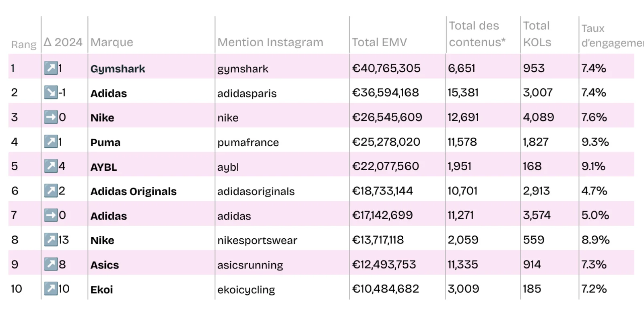Click the right arrow icon in rank 7 row
The height and width of the screenshot is (314, 644).
[x=51, y=215]
